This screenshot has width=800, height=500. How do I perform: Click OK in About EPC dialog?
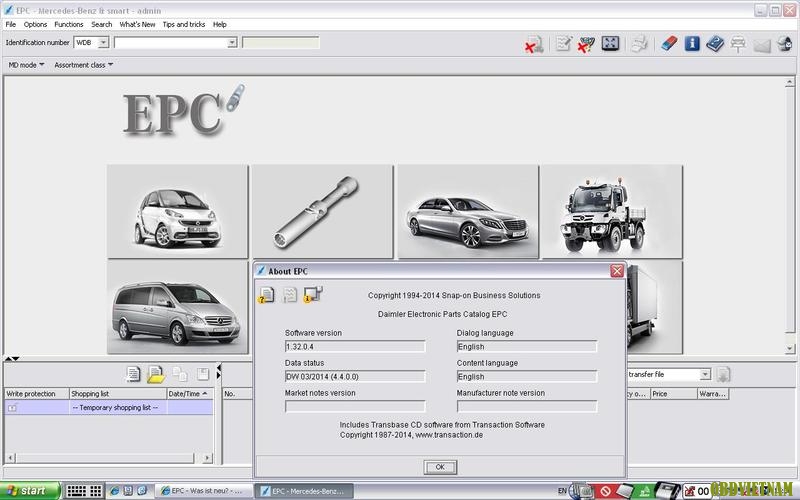[x=440, y=467]
